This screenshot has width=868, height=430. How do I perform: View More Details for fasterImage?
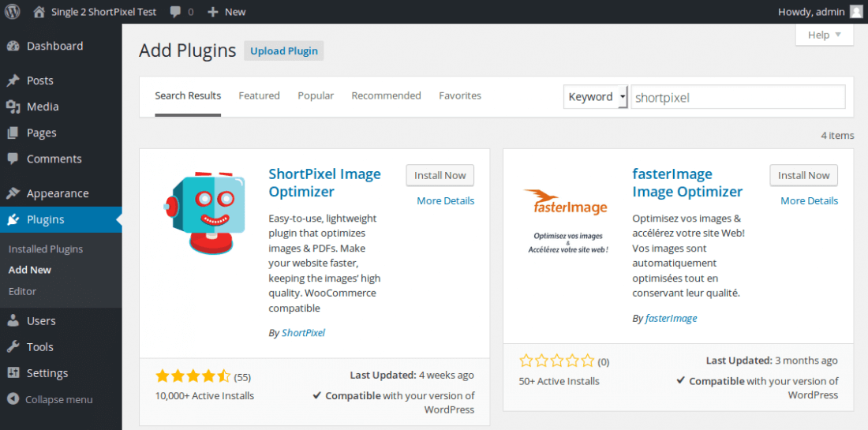[x=810, y=201]
